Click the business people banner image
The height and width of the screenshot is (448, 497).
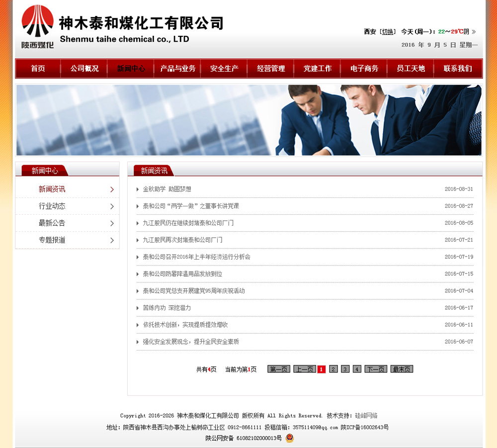pyautogui.click(x=248, y=120)
